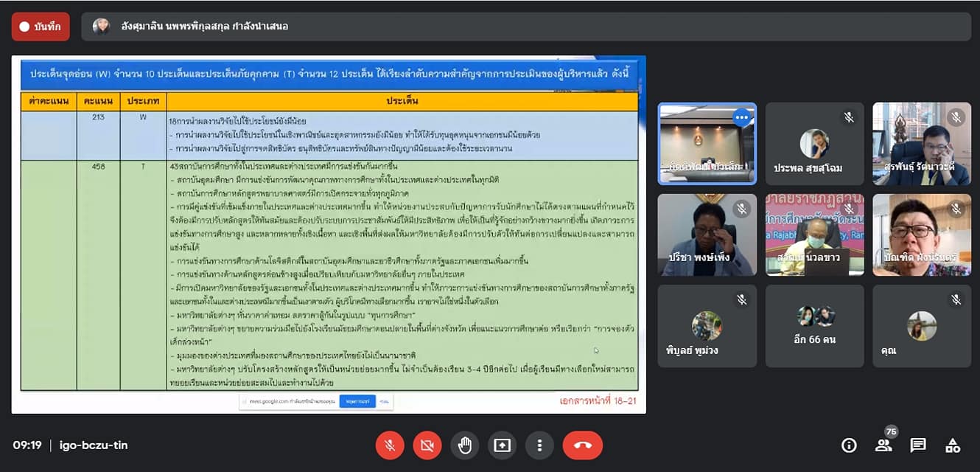Click the present screen icon
The image size is (980, 472).
[502, 445]
